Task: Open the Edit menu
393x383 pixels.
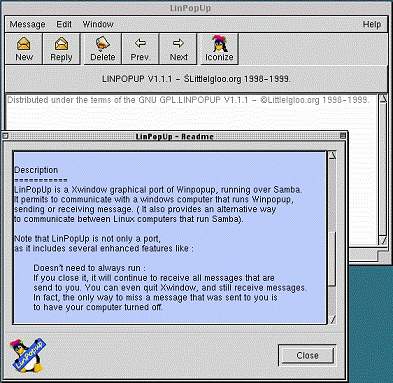Action: (64, 24)
